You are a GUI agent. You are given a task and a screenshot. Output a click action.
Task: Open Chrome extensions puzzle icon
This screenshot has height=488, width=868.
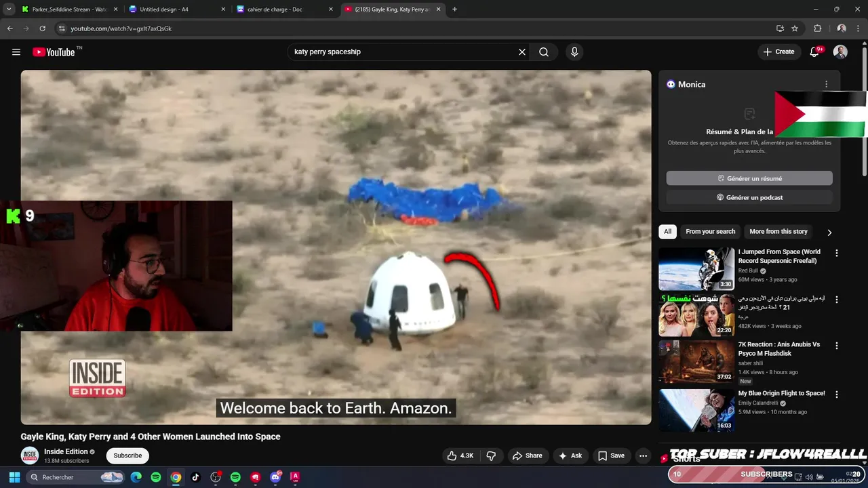817,28
